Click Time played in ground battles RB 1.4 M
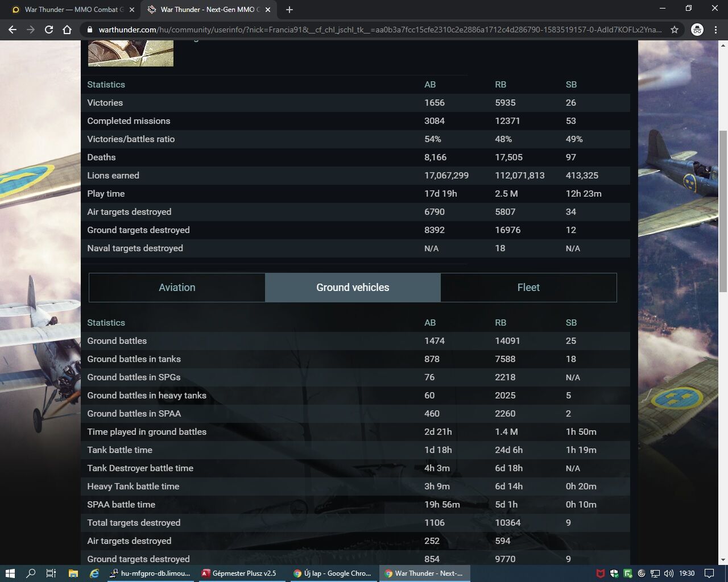Image resolution: width=728 pixels, height=582 pixels. tap(506, 432)
